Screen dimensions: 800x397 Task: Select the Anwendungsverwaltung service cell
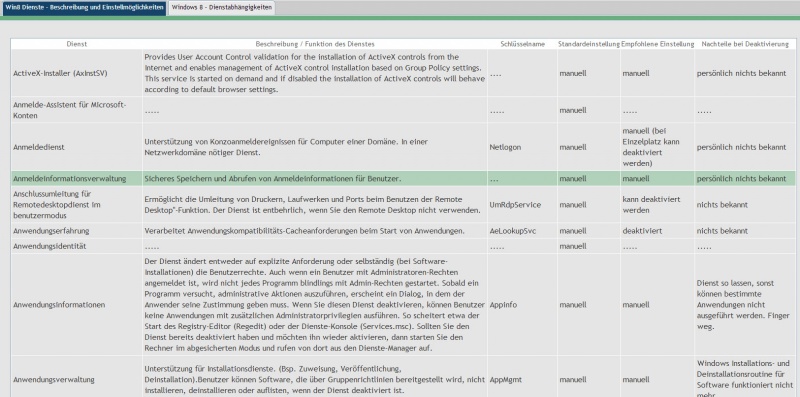click(x=77, y=380)
